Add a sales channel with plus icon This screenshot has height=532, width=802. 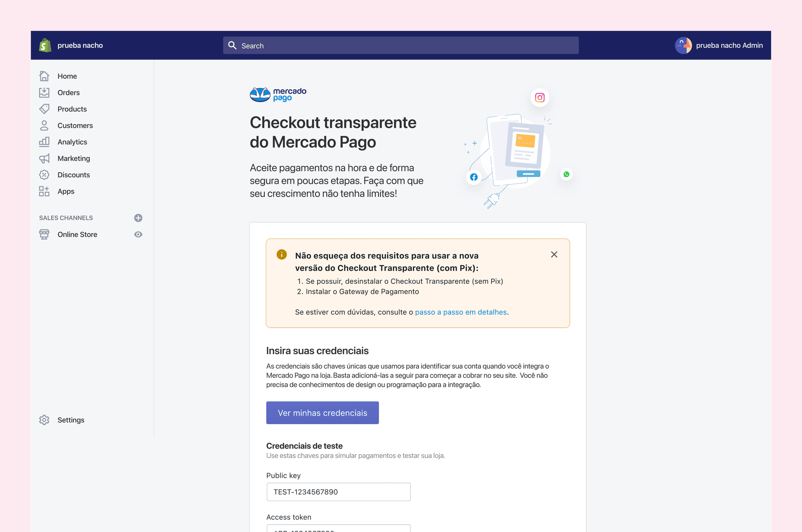[x=138, y=218]
